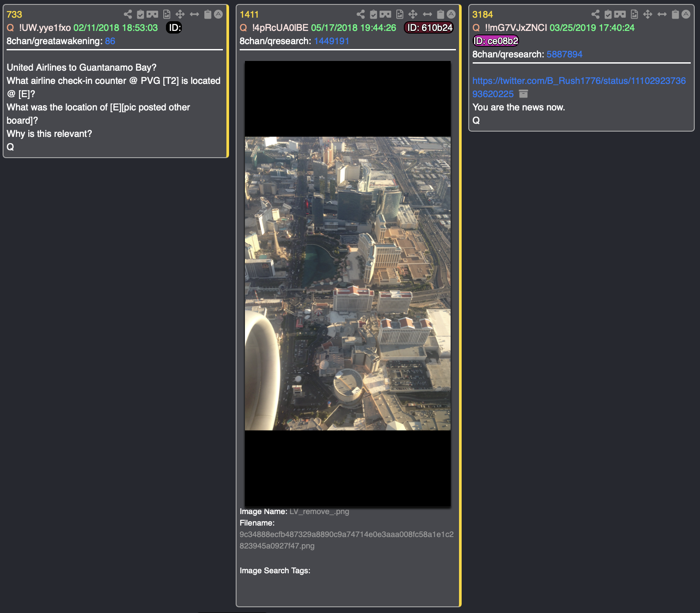
Task: Click timestamp 03/25/2019 17:40:24
Action: click(592, 28)
